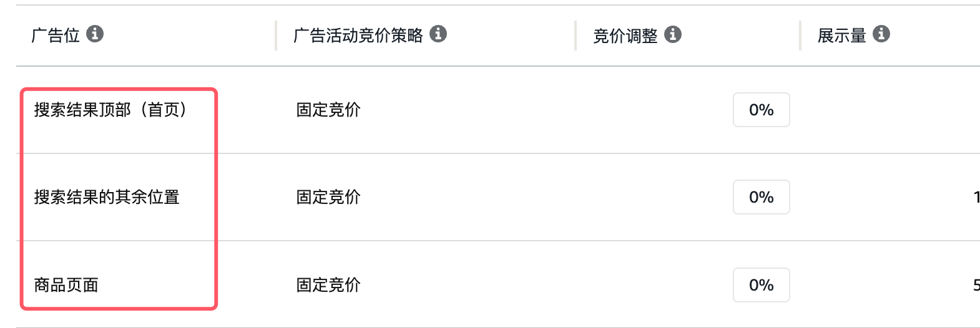Click divider between 广告位 and 广告活动竞价策略 columns
The image size is (980, 328).
(275, 36)
